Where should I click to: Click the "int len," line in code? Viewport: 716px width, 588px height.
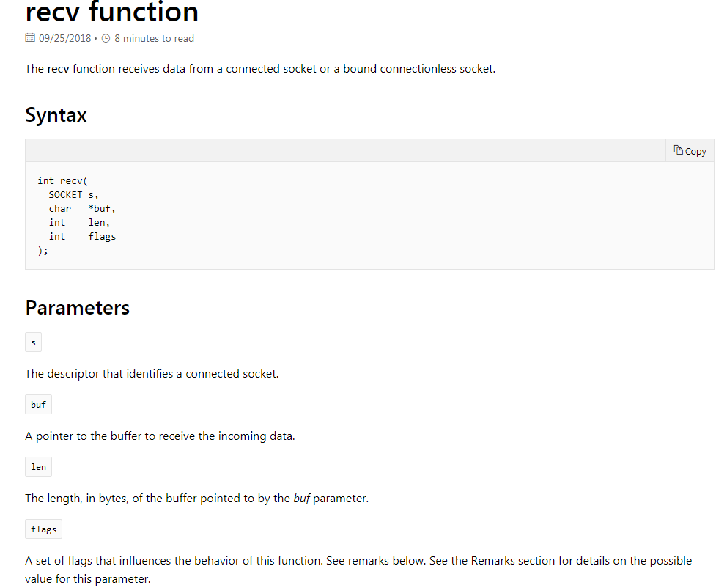coord(79,222)
